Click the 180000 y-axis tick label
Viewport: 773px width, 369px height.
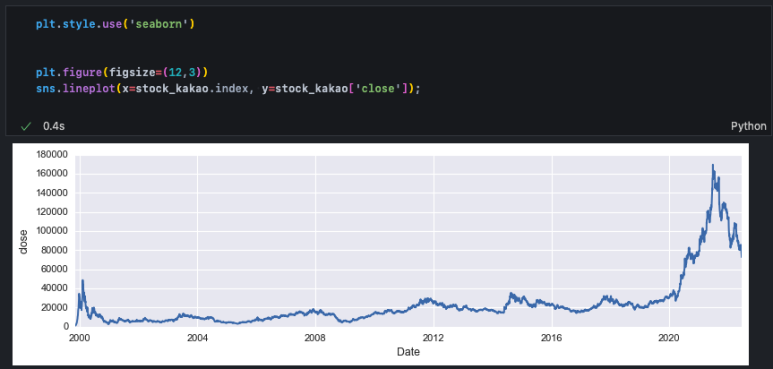coord(52,155)
